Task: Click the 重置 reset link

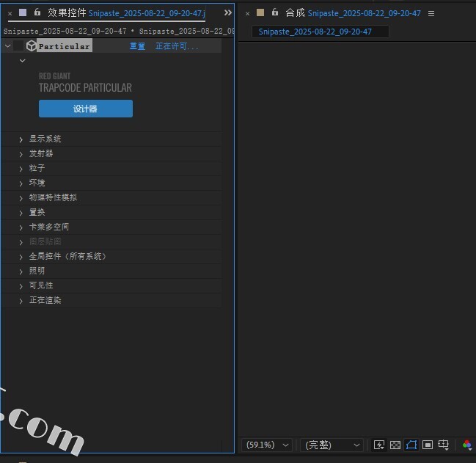Action: pos(137,46)
